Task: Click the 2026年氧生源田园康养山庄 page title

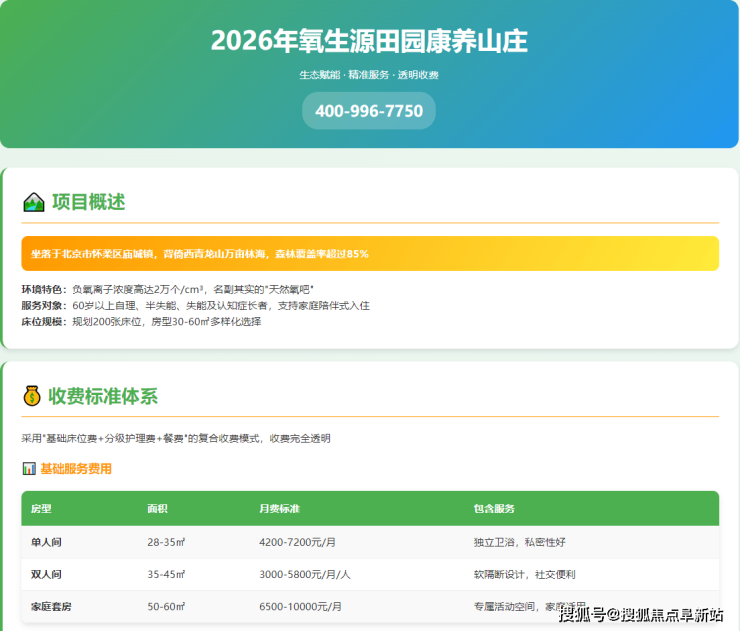Action: pyautogui.click(x=369, y=41)
